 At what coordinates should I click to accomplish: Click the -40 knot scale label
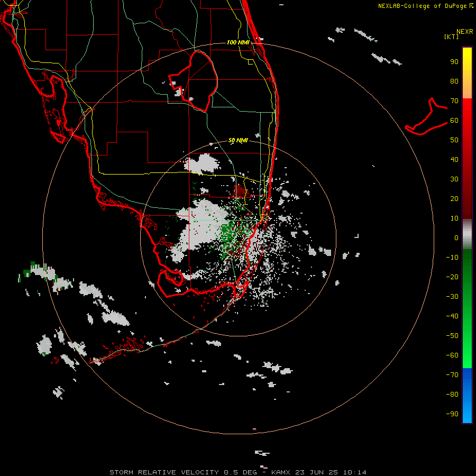[x=452, y=316]
